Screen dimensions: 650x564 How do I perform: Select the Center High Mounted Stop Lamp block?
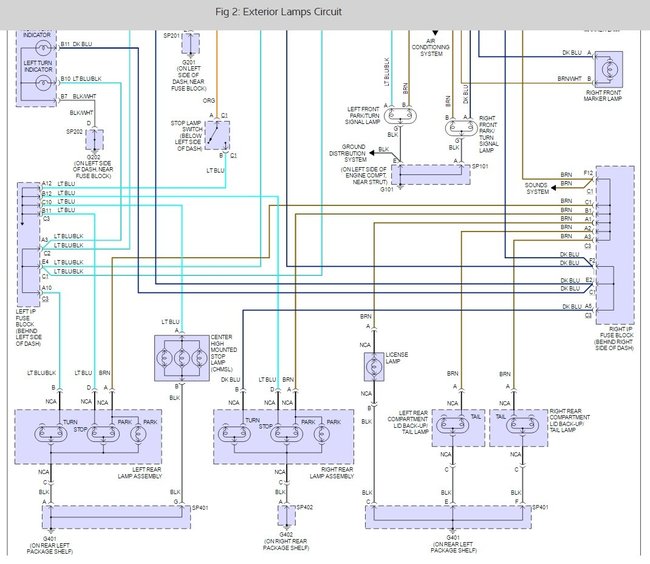click(182, 358)
